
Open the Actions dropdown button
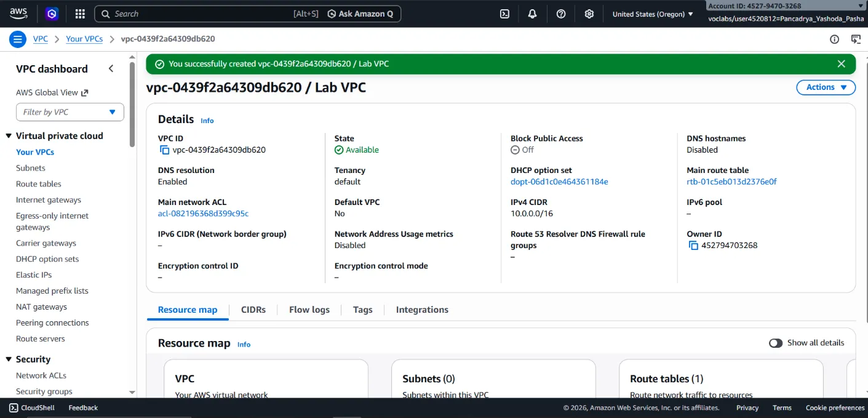tap(826, 87)
